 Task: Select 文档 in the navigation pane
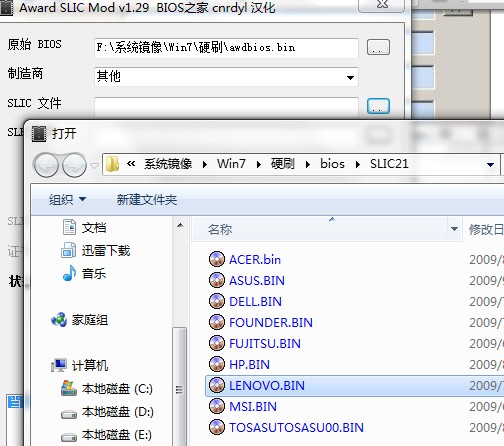(94, 227)
